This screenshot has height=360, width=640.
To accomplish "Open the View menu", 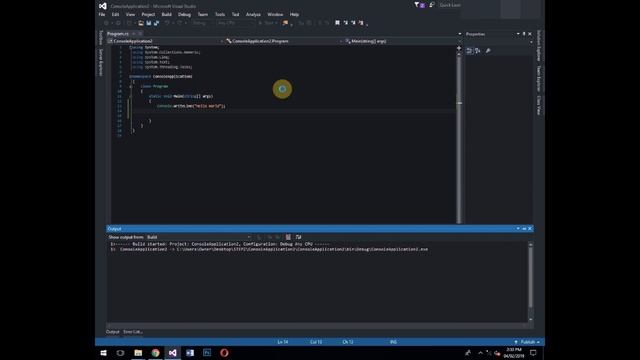I will (x=130, y=14).
